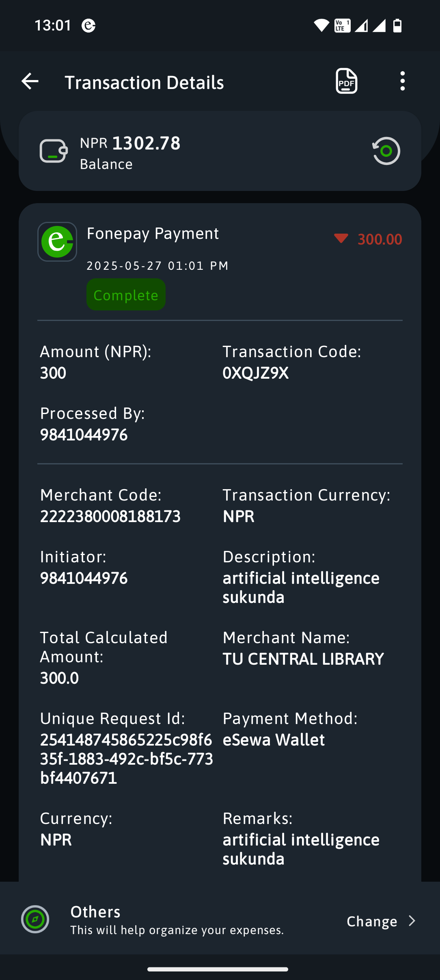The height and width of the screenshot is (980, 440).
Task: Tap the Change button for category
Action: click(372, 921)
